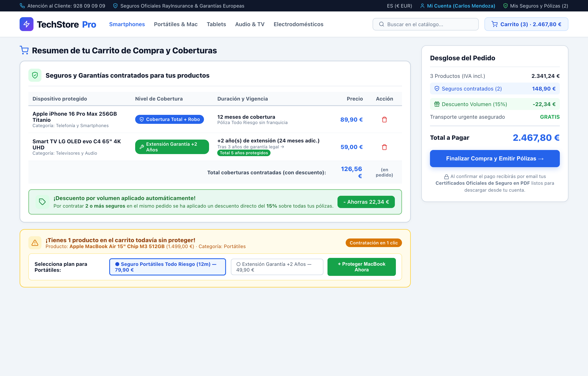Click Finalizar Compra y Emitir Pólizas button
588x376 pixels.
(495, 158)
